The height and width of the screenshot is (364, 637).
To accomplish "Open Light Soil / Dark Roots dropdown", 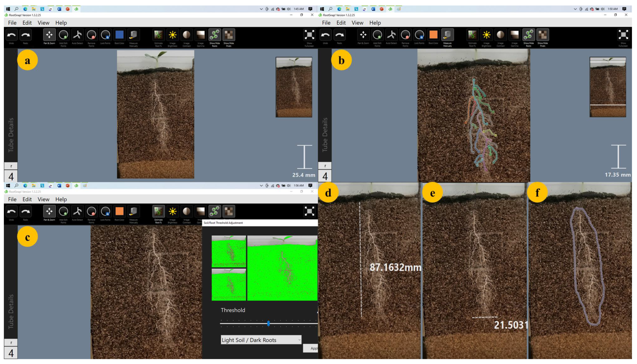I will (x=261, y=340).
